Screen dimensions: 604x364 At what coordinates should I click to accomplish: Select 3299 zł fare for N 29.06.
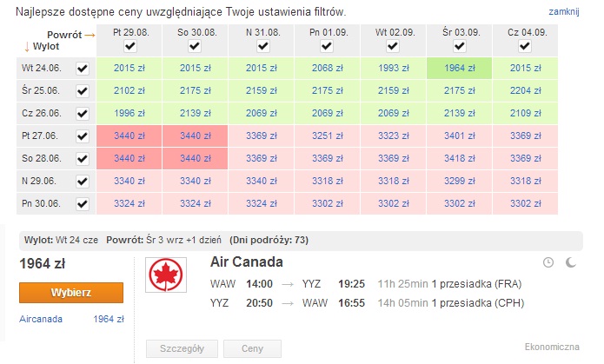(x=459, y=181)
